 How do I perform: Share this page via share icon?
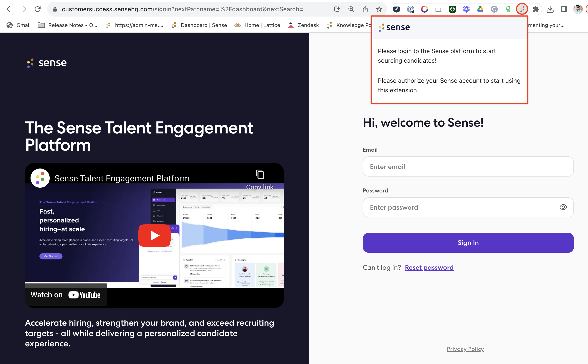pos(365,9)
